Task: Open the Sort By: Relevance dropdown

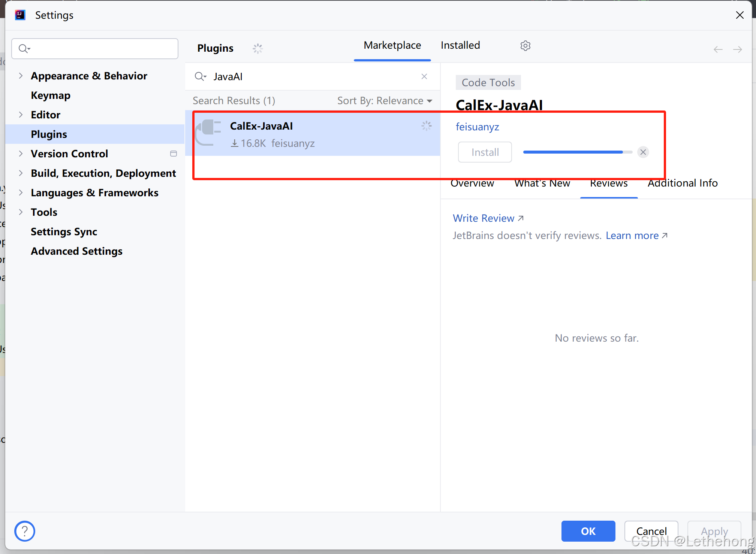Action: click(x=385, y=101)
